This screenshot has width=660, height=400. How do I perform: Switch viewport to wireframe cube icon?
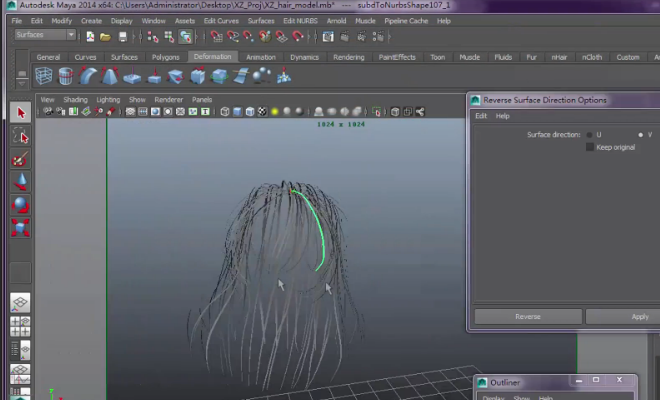[x=225, y=112]
